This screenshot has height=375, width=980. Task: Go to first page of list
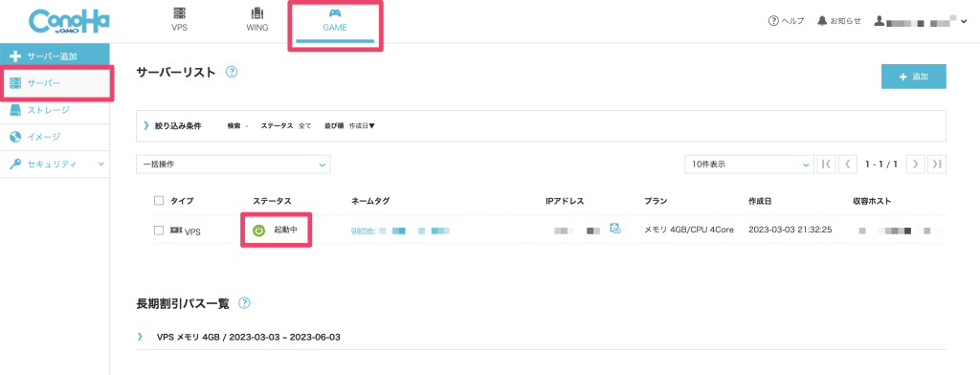826,165
